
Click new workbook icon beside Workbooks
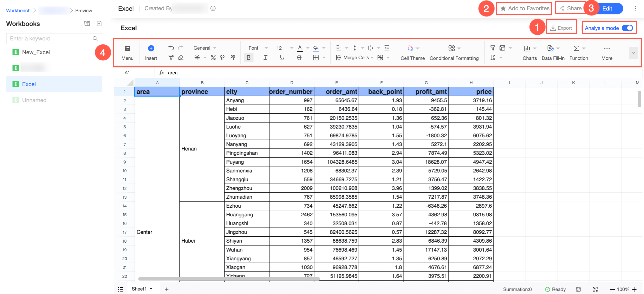click(99, 23)
